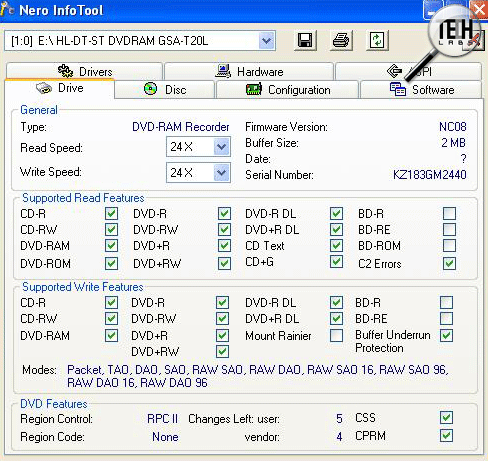Select the Drive tab
Viewport: 488px width, 461px height.
60,88
